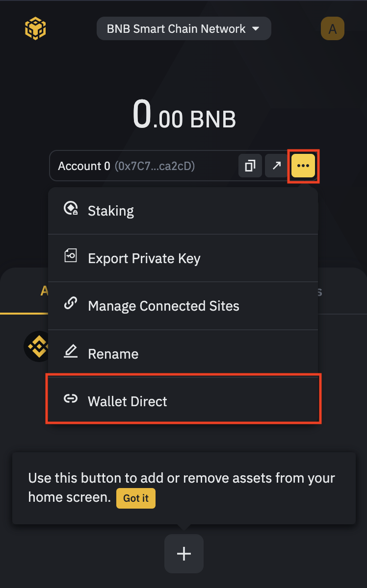Expand the network dropdown chevron

tap(256, 28)
